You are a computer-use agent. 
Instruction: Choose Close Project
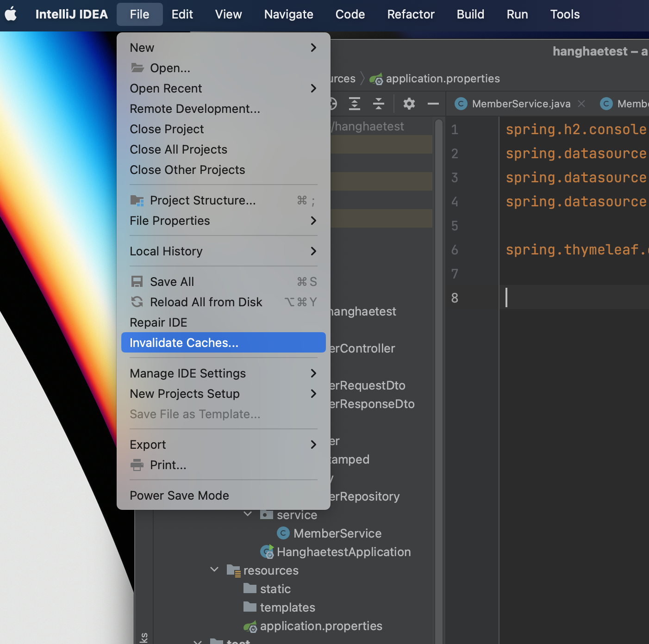coord(224,129)
